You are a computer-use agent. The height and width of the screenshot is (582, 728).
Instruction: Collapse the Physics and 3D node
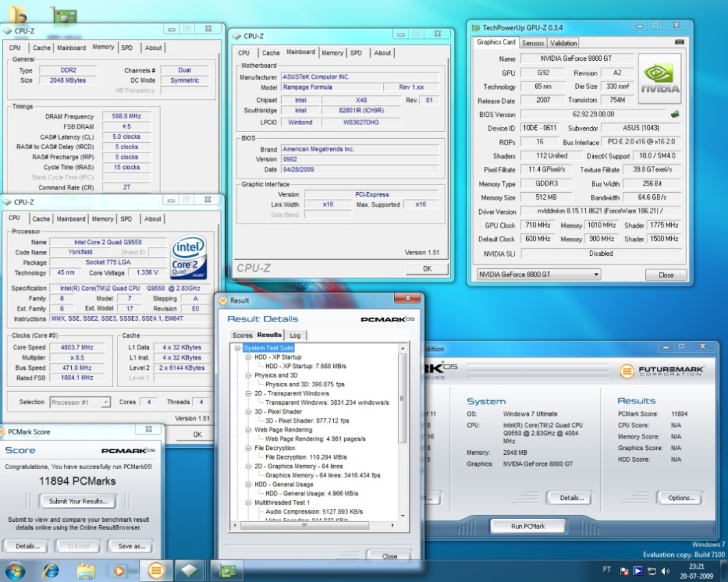click(248, 375)
